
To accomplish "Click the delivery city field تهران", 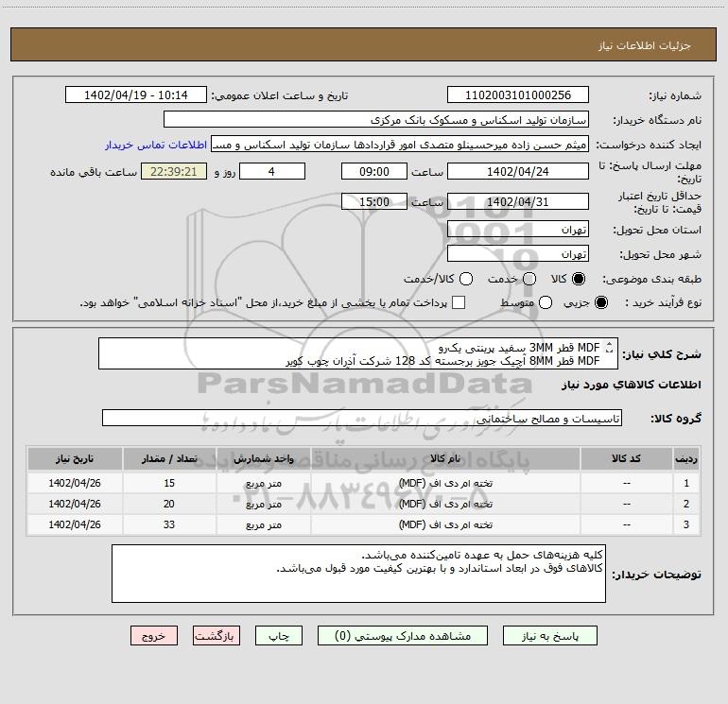I will (518, 253).
